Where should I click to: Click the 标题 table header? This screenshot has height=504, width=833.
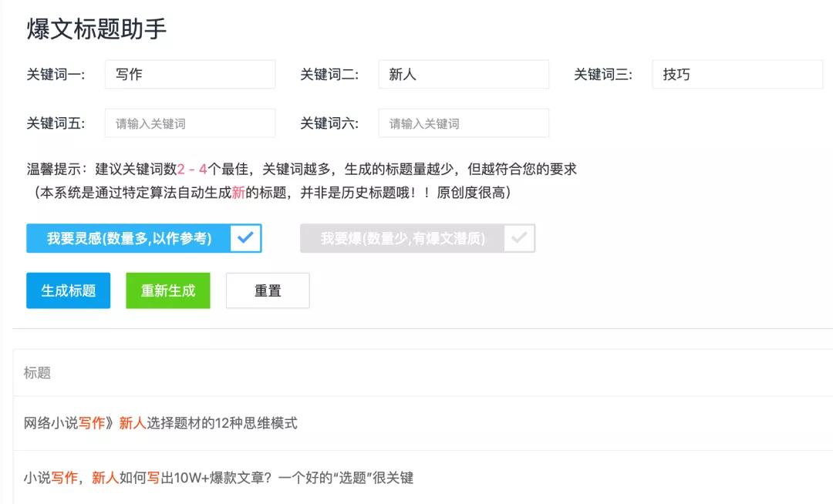pyautogui.click(x=37, y=374)
